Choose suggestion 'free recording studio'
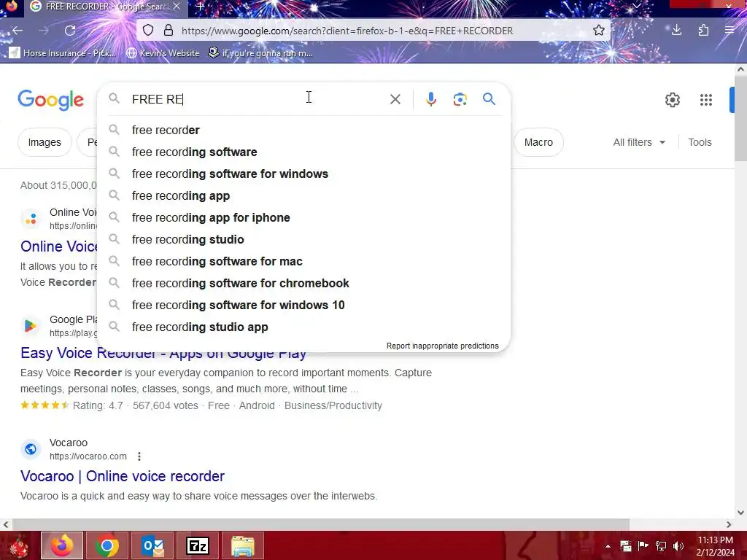 (303, 239)
